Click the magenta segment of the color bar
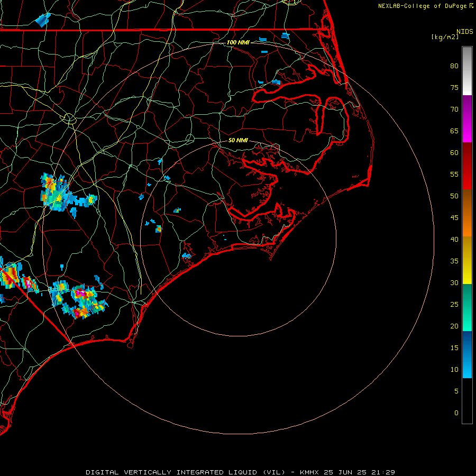Image resolution: width=476 pixels, height=476 pixels. [x=467, y=118]
